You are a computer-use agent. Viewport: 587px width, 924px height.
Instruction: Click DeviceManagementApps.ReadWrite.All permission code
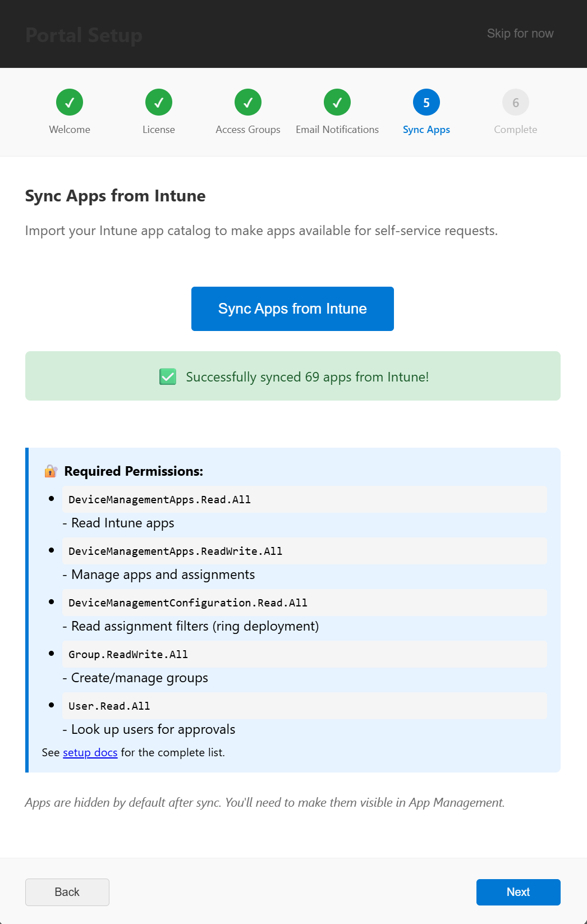point(305,551)
